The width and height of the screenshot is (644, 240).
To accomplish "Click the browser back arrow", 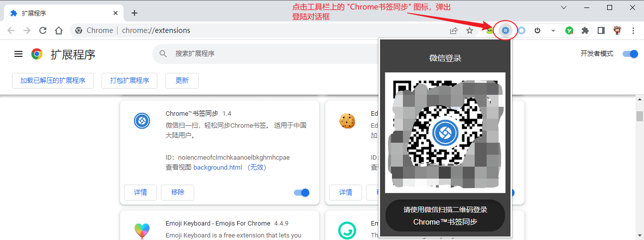I will pyautogui.click(x=11, y=30).
